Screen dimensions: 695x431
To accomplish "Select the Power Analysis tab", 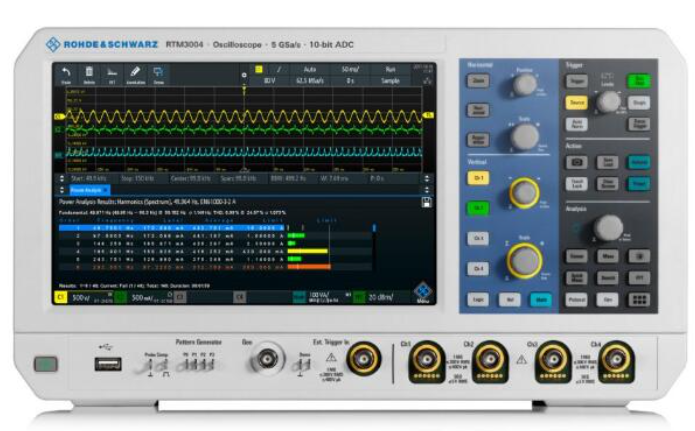I will pos(88,187).
